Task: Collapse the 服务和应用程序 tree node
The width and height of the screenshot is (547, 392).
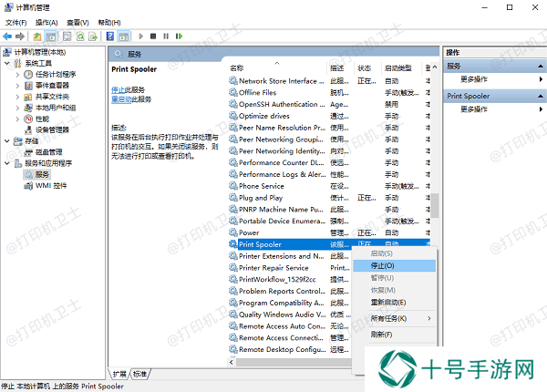Action: point(8,162)
